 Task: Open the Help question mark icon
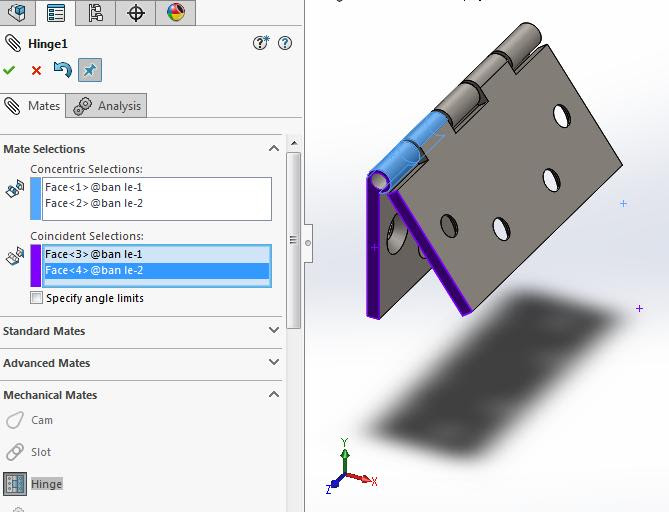285,43
